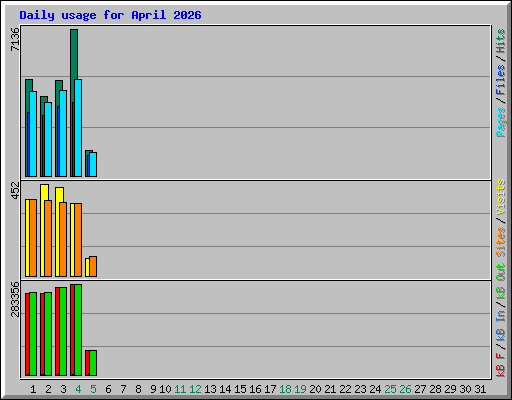Click weekend day 11 label
Viewport: 512px width, 400px height.
[x=180, y=389]
